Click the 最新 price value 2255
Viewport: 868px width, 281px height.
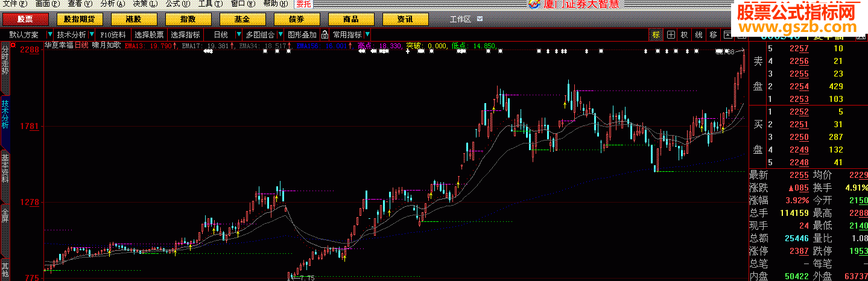(x=799, y=175)
